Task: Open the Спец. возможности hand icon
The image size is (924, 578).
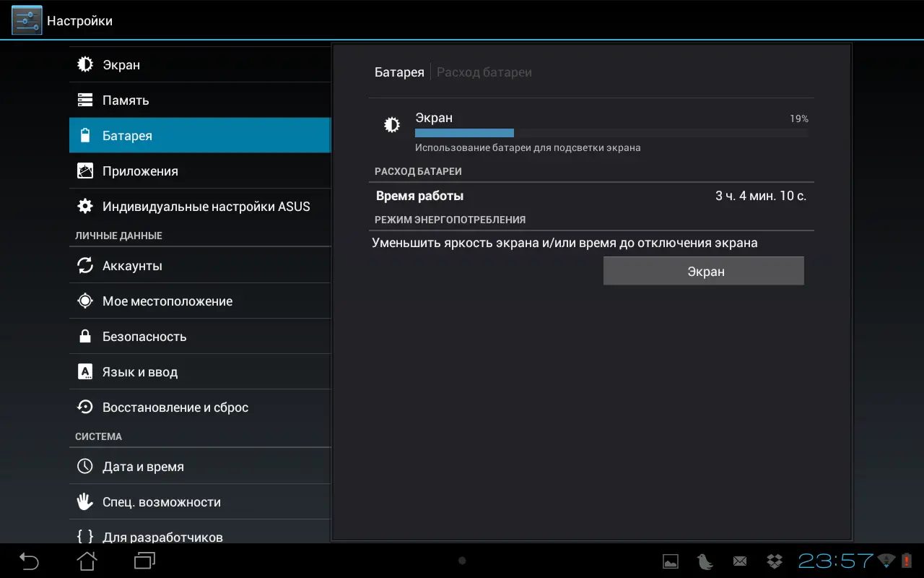Action: [85, 501]
